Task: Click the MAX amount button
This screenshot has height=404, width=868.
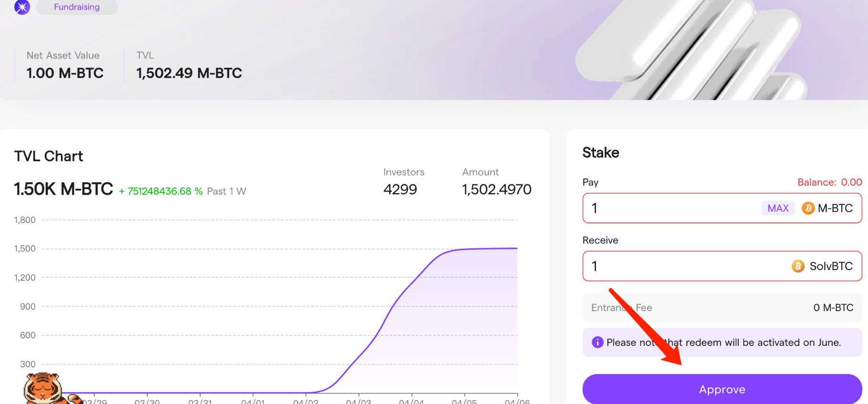Action: 778,208
